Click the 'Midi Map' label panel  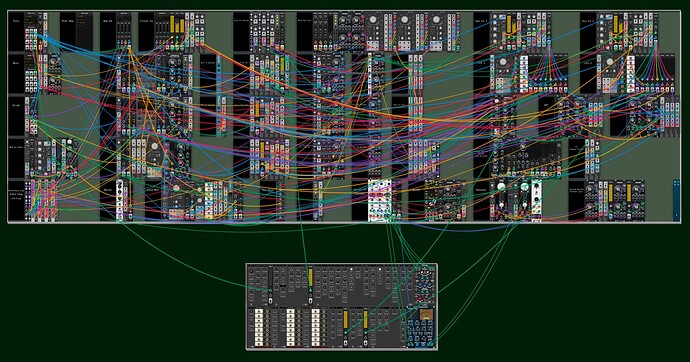pos(68,32)
